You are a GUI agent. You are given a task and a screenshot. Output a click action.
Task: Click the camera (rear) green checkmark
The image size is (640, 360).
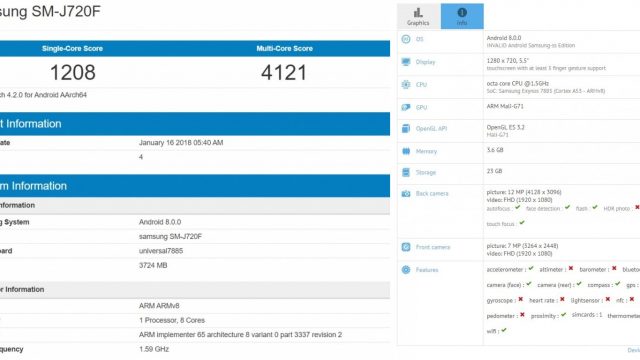pos(579,284)
